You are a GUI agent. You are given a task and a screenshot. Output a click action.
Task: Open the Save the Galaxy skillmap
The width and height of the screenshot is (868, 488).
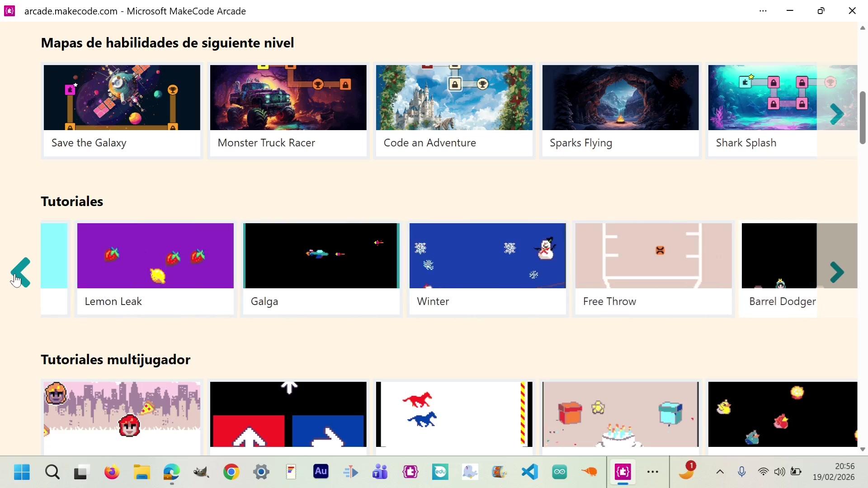[x=122, y=110]
